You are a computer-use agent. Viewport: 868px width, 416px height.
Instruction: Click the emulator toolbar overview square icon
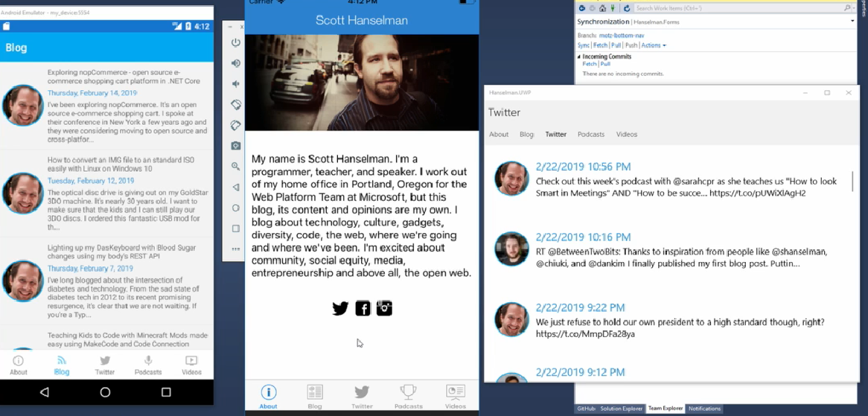[x=236, y=228]
